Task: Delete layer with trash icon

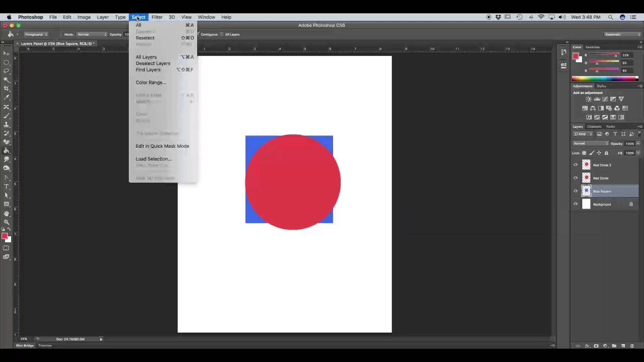Action: [632, 346]
